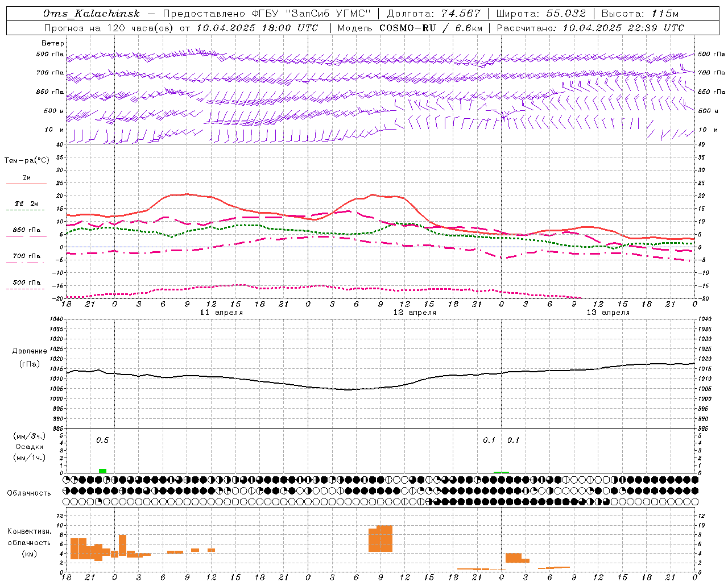Click the 0.5 precipitation amount value
The image size is (728, 582).
(x=102, y=440)
